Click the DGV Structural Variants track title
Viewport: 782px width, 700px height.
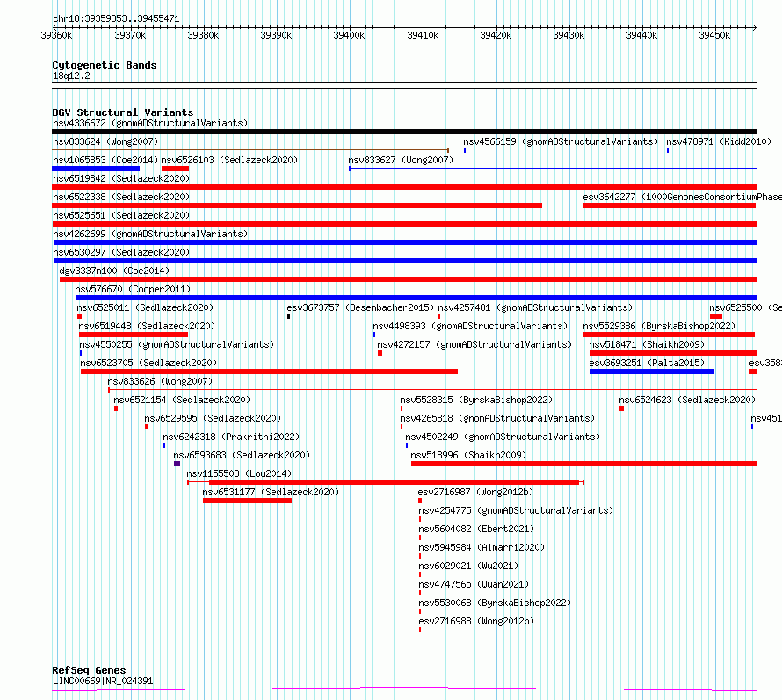(123, 112)
